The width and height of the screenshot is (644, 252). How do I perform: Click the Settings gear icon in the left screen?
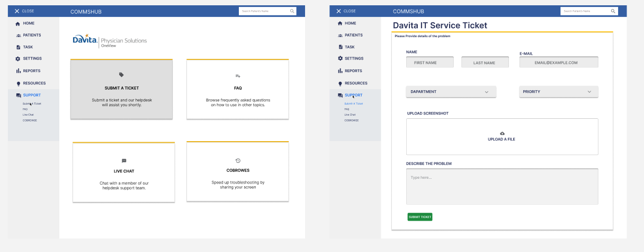[x=18, y=59]
